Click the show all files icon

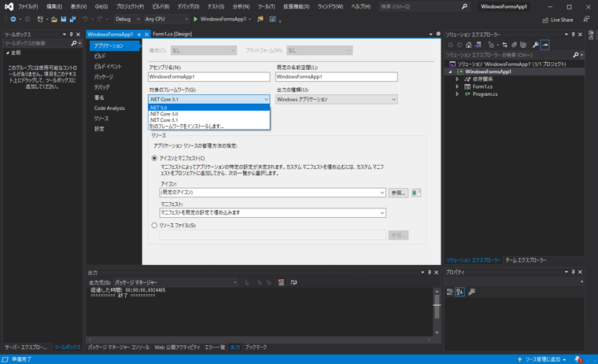523,45
